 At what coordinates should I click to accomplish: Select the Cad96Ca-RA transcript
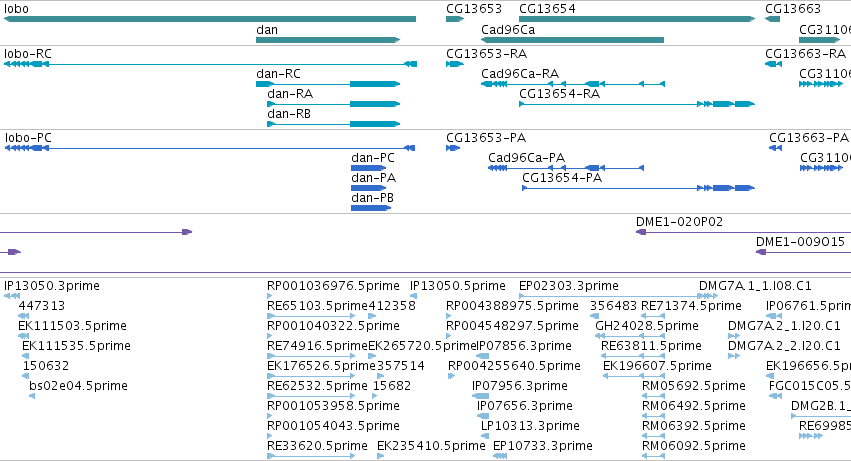573,84
